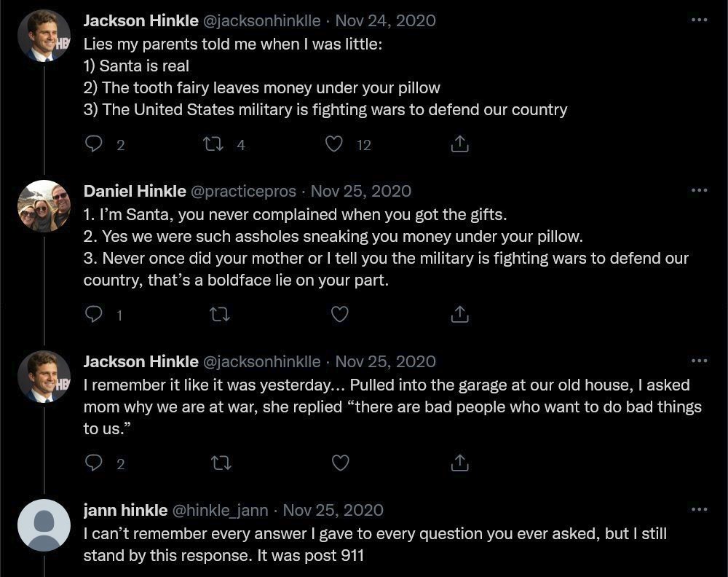
Task: Open more options on Jackson's second tweet
Action: (x=699, y=361)
